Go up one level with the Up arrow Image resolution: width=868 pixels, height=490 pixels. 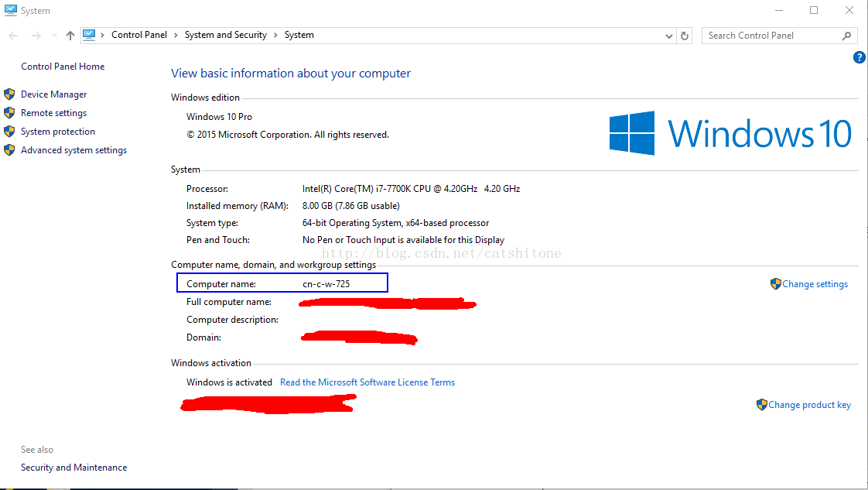[70, 36]
